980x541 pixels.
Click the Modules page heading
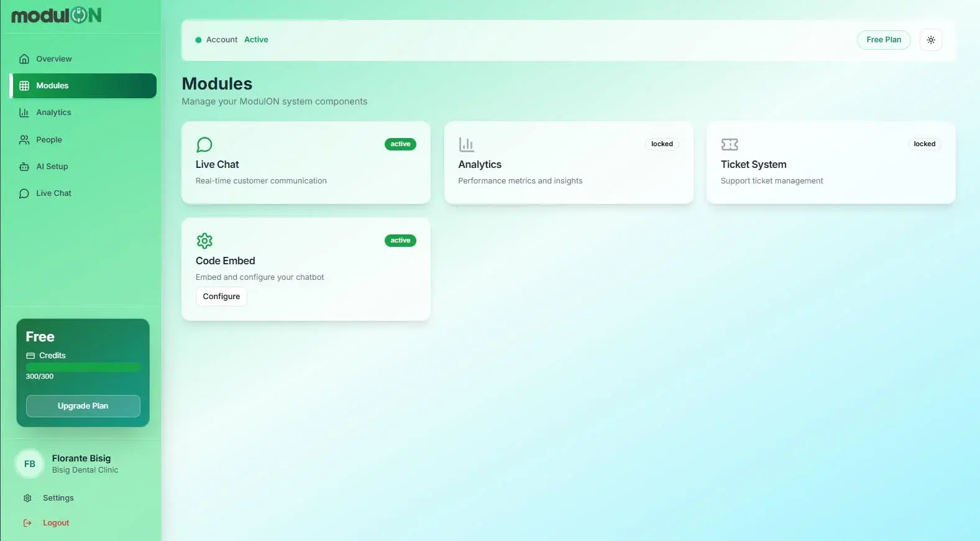pos(217,84)
